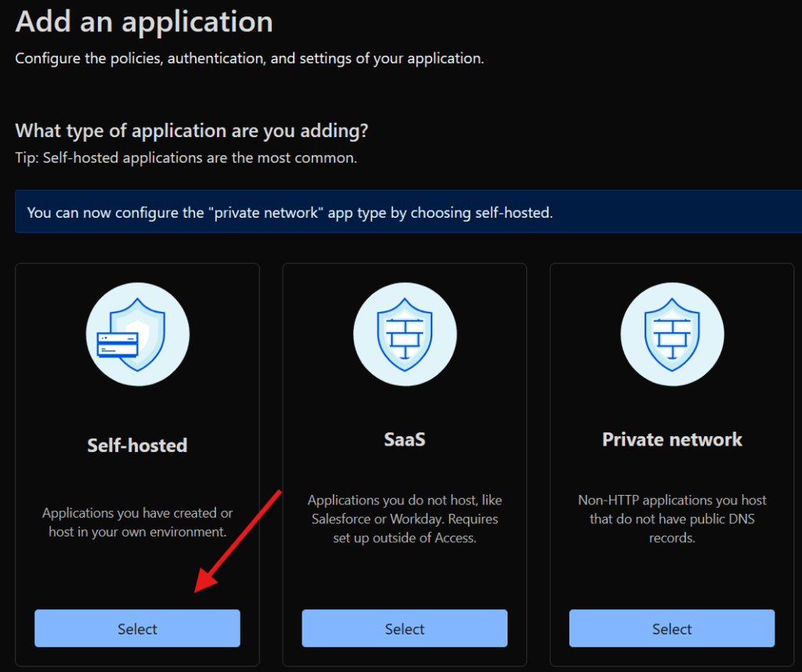Click 'What type of application are you adding?'

[x=192, y=131]
